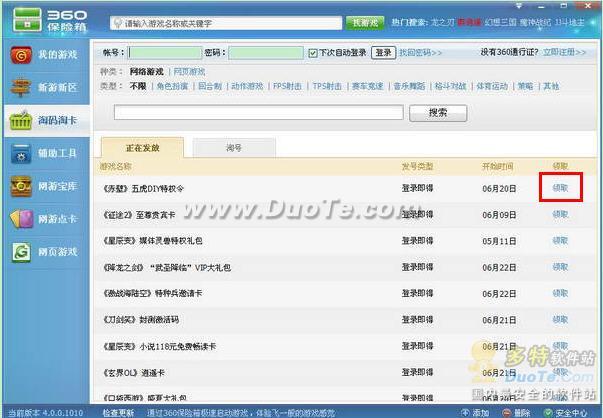The height and width of the screenshot is (418, 603).
Task: Click hot search term 幻想三国
Action: click(500, 23)
